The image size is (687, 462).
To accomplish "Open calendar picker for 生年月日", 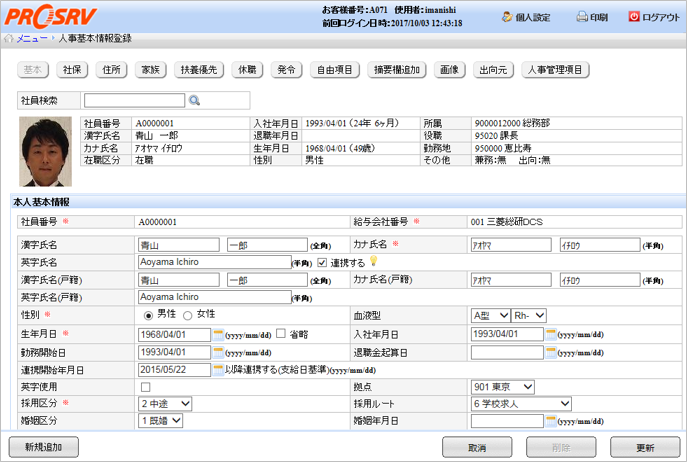I will [218, 333].
